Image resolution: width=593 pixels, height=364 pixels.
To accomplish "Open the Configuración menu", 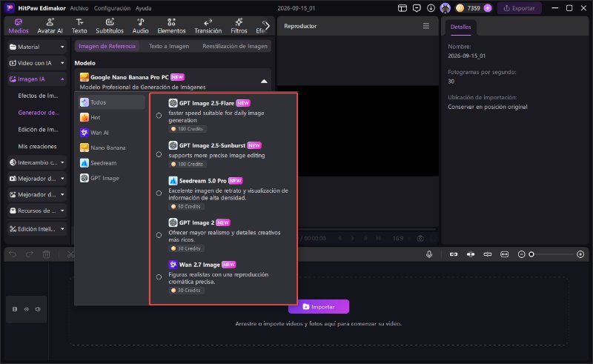I will click(x=112, y=8).
